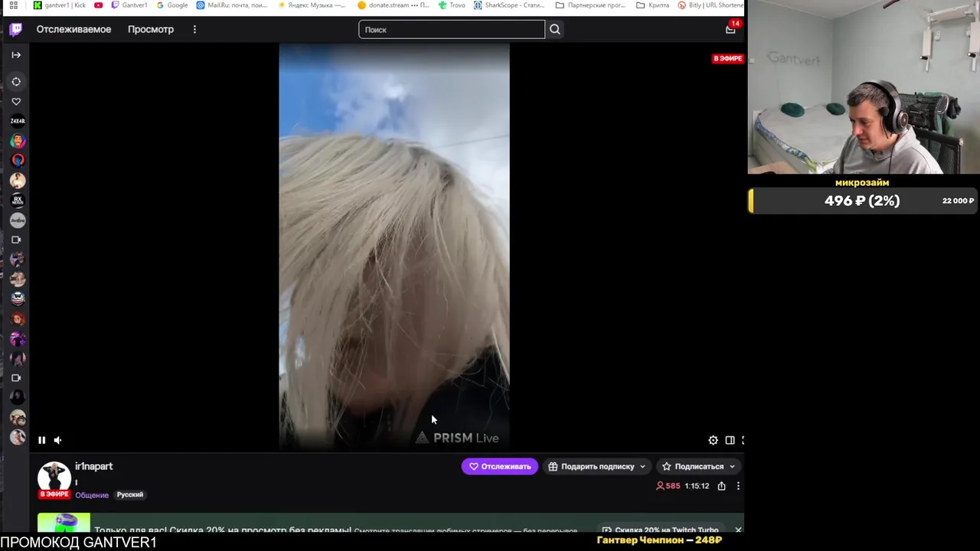Viewport: 980px width, 551px height.
Task: Open the player settings gear
Action: (x=713, y=440)
